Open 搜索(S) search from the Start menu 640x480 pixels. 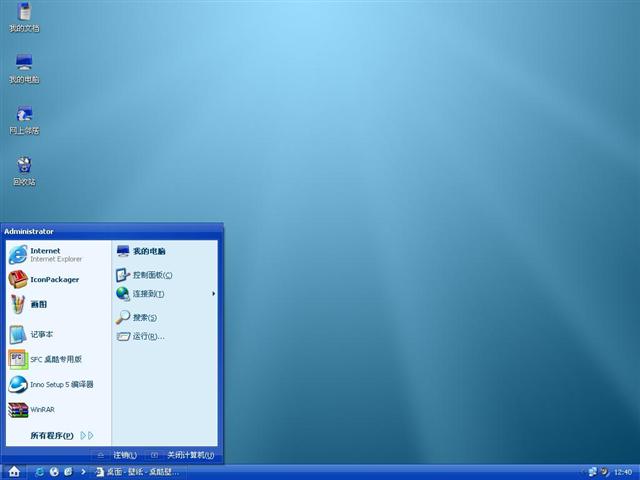pos(164,318)
